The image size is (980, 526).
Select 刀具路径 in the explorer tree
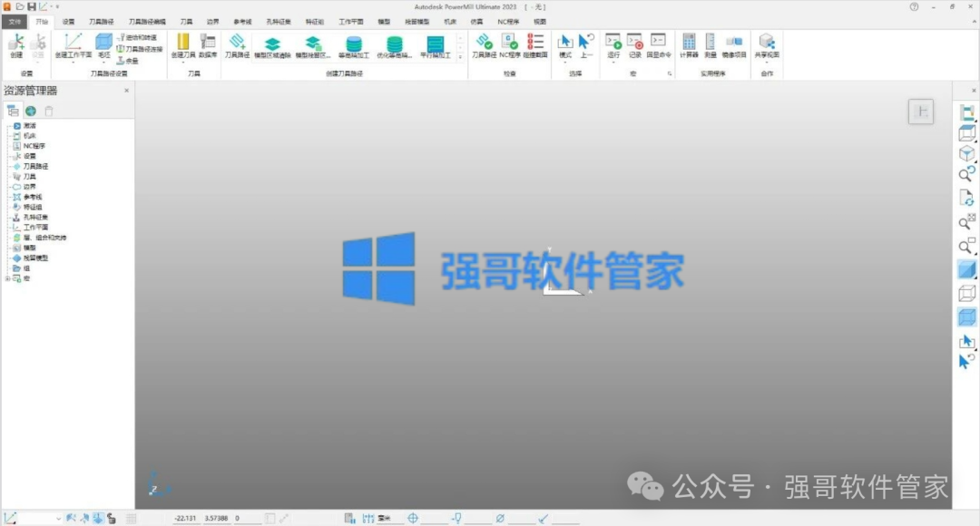(x=35, y=166)
